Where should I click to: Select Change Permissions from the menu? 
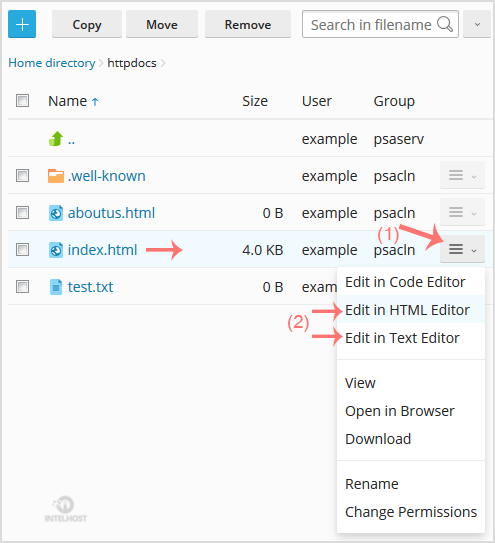411,512
